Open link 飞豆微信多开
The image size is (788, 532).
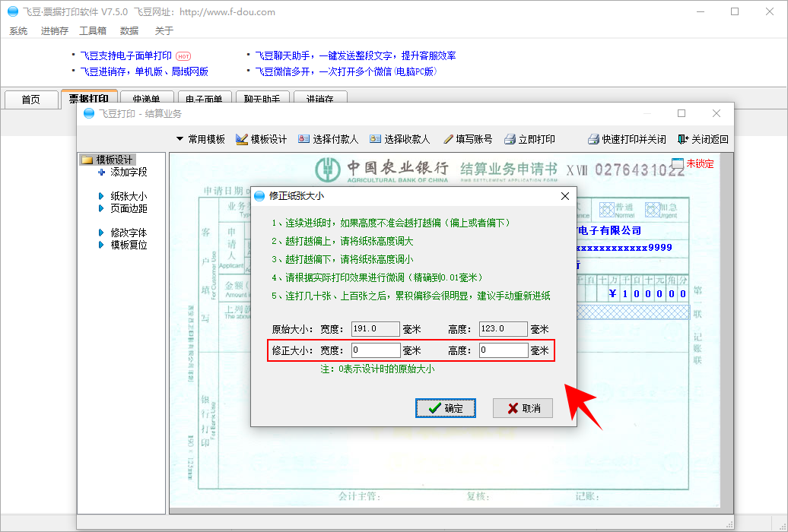(x=346, y=72)
